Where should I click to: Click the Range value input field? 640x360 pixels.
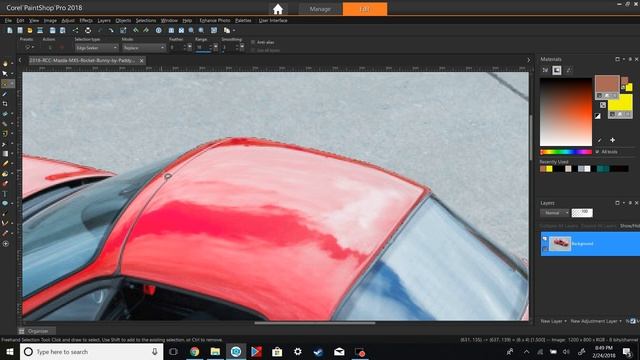202,48
